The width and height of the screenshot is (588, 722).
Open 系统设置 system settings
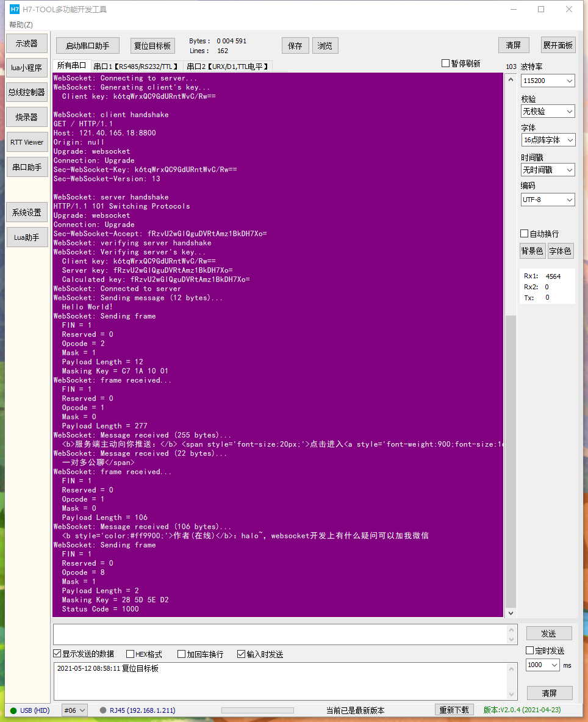(x=27, y=212)
